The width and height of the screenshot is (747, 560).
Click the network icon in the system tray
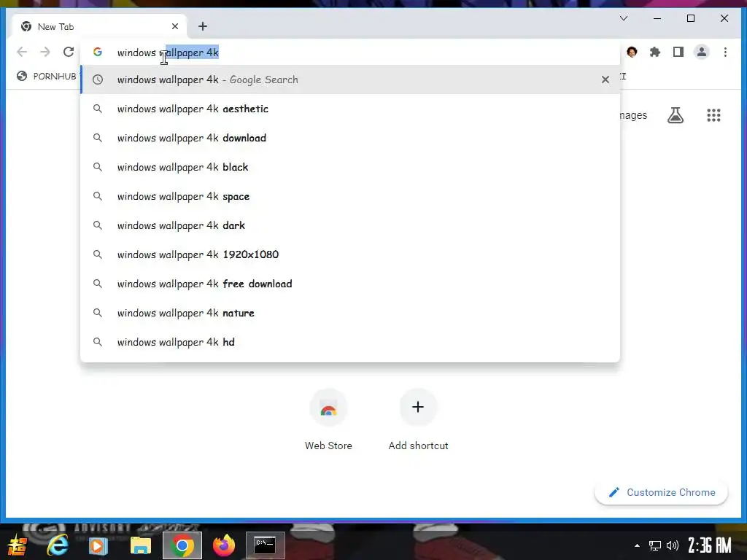click(655, 545)
